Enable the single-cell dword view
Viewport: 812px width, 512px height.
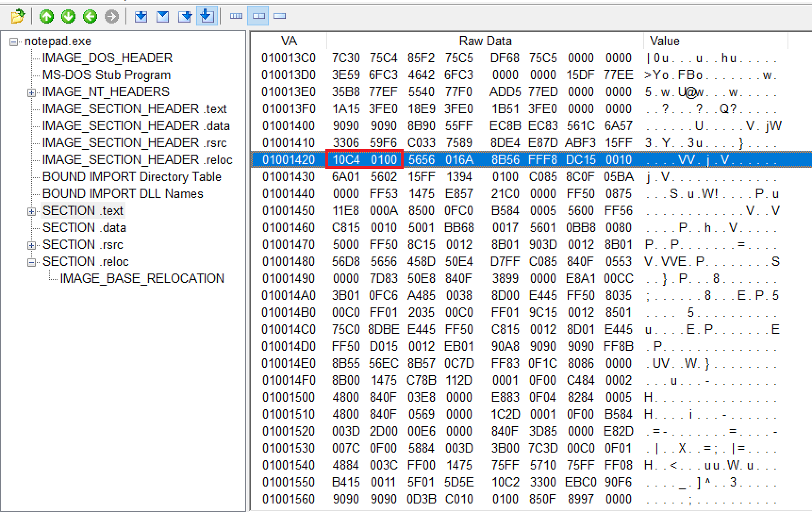point(280,16)
